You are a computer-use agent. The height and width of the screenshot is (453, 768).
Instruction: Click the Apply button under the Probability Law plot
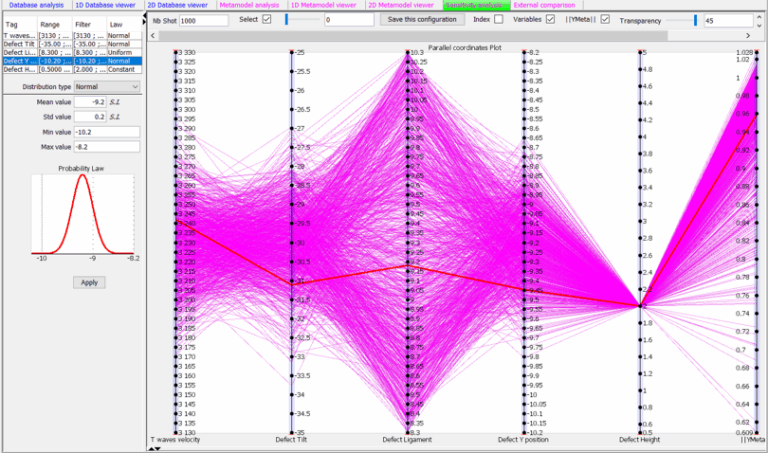click(88, 282)
